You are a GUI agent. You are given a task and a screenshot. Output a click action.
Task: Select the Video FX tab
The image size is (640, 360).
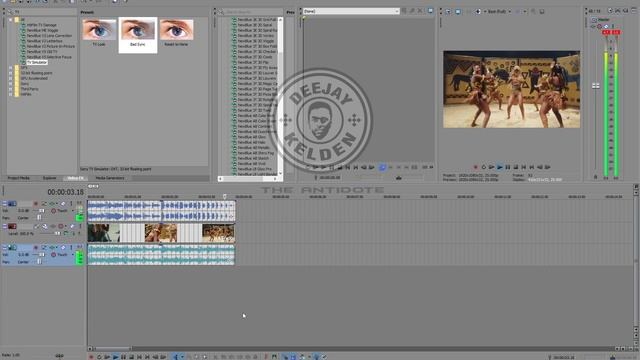(x=75, y=178)
